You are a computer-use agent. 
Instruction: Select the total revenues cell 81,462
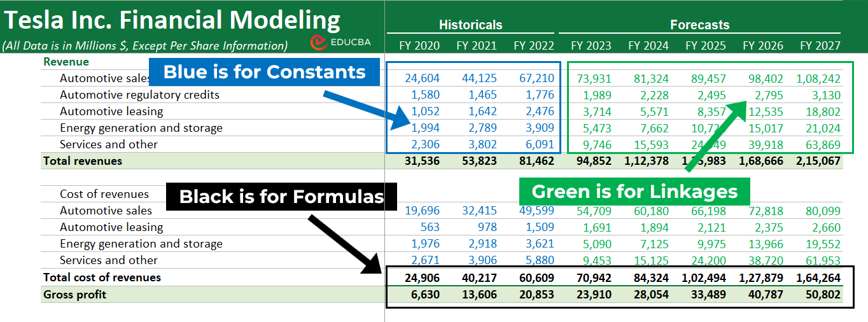point(536,162)
